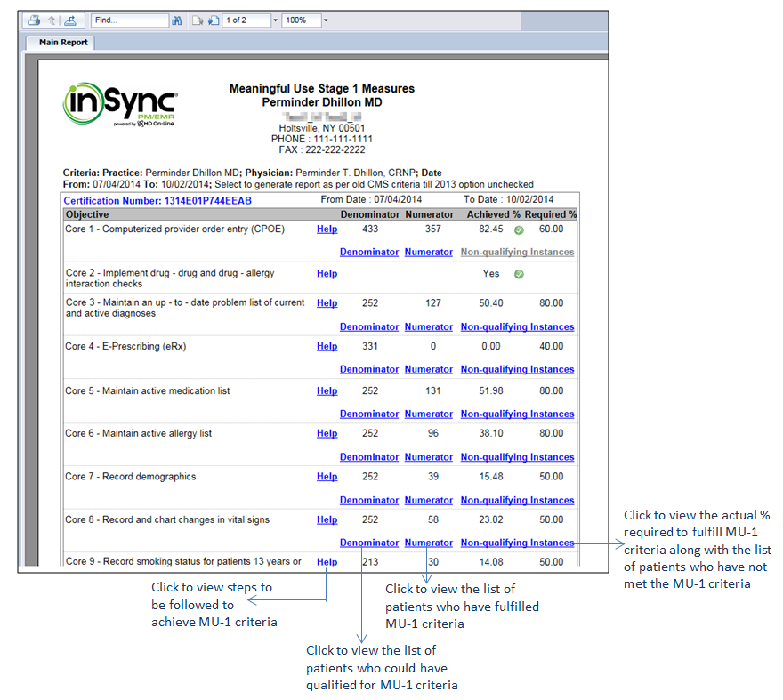Click the binoculars search icon
Viewport: 783px width, 700px height.
click(177, 20)
